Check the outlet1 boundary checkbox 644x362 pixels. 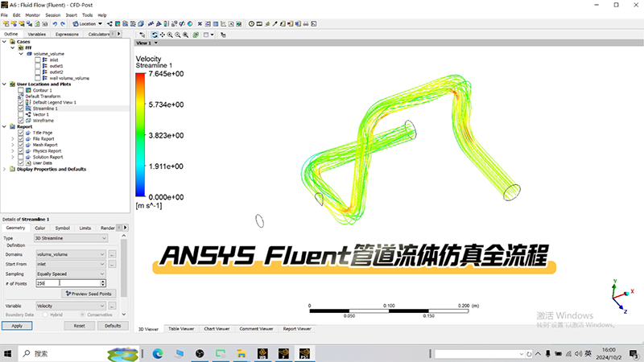[x=38, y=66]
